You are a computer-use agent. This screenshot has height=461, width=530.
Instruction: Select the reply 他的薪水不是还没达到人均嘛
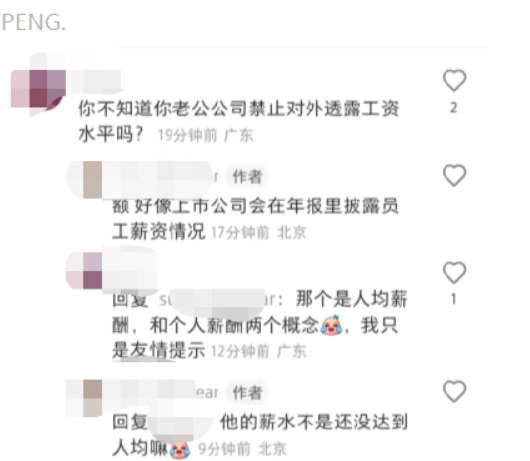pyautogui.click(x=260, y=435)
